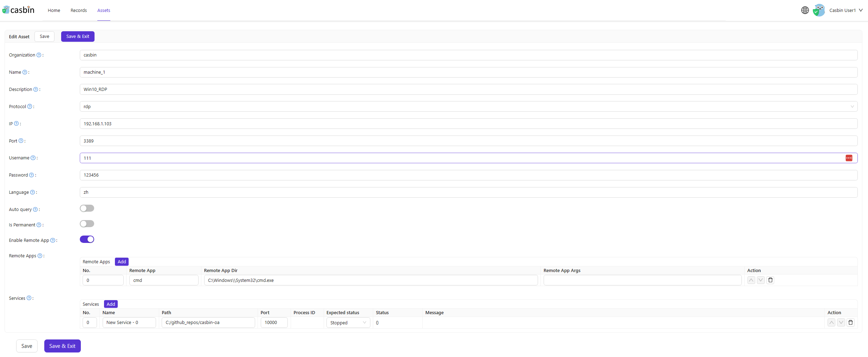The image size is (868, 357).
Task: Navigate to the Home tab
Action: 54,10
